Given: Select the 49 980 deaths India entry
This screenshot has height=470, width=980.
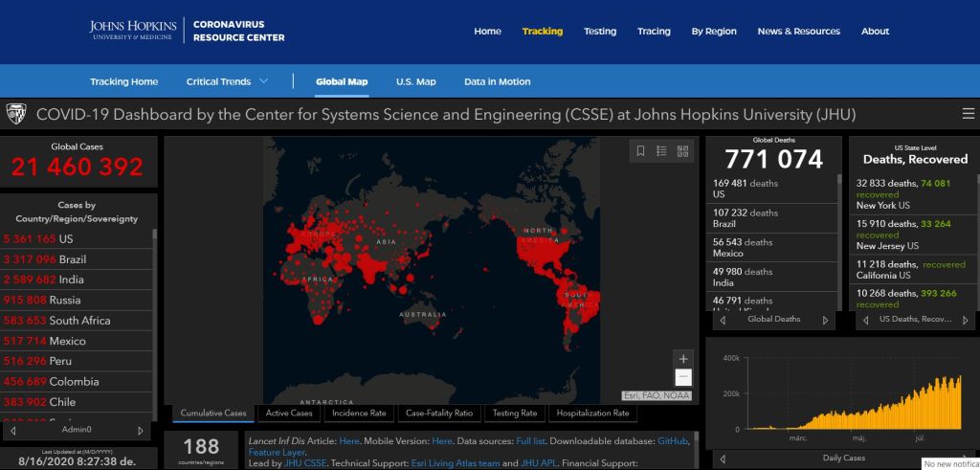Looking at the screenshot, I should click(772, 277).
